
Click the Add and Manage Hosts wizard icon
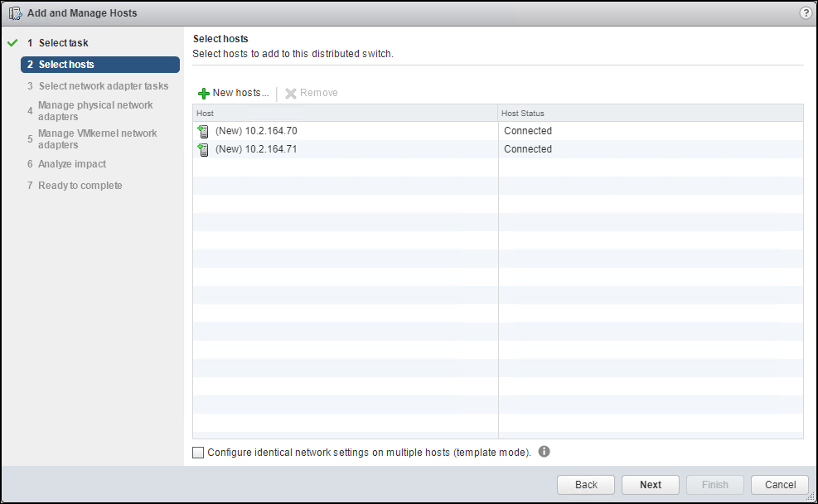(x=14, y=12)
